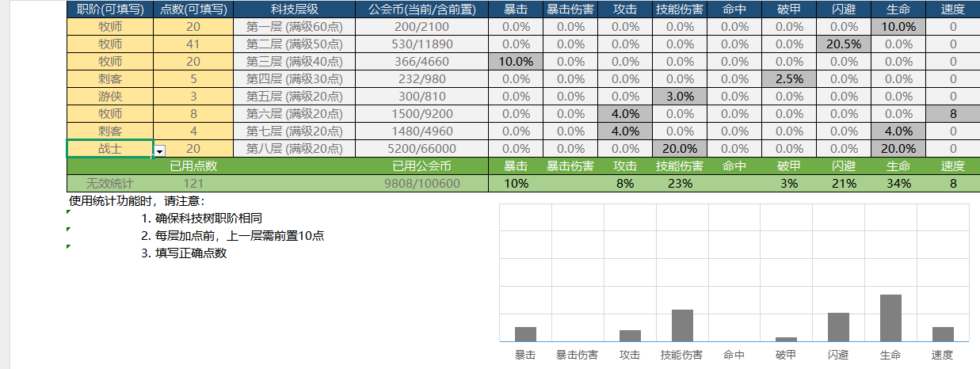Image resolution: width=980 pixels, height=369 pixels.
Task: Click the 闪避 bar in the chart
Action: (838, 327)
